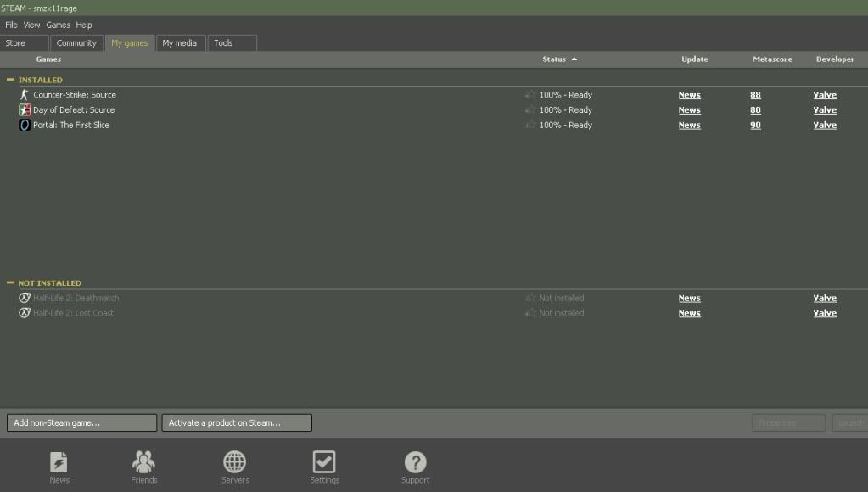The height and width of the screenshot is (492, 868).
Task: Sort games by the Status column
Action: pyautogui.click(x=560, y=59)
